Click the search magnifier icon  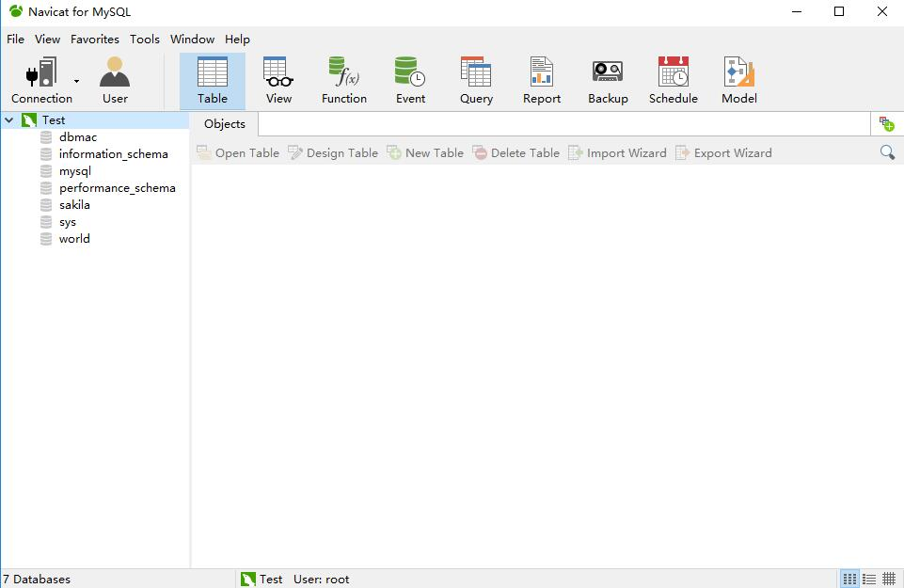[x=887, y=152]
